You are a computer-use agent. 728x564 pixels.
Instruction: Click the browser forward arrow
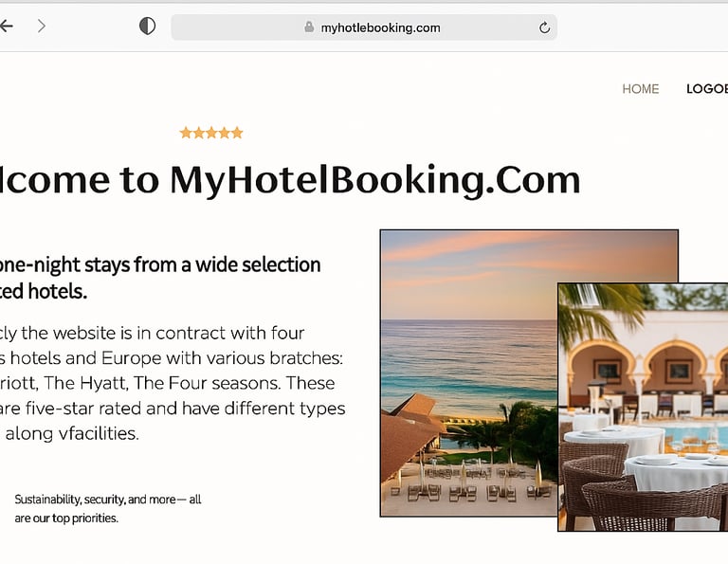point(42,26)
